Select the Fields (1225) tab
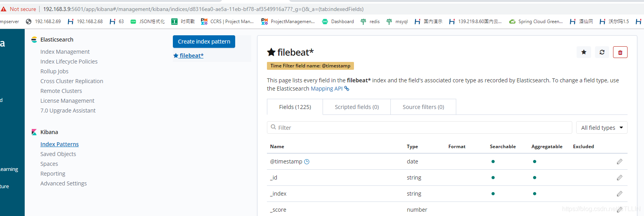This screenshot has width=644, height=216. pos(295,107)
